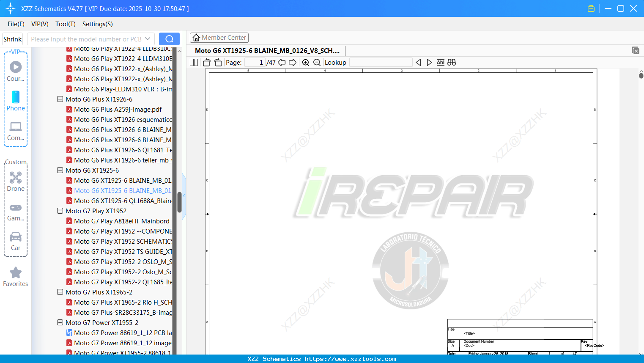
Task: Collapse the Moto G7 Plus XT1965-2 group
Action: coord(60,292)
